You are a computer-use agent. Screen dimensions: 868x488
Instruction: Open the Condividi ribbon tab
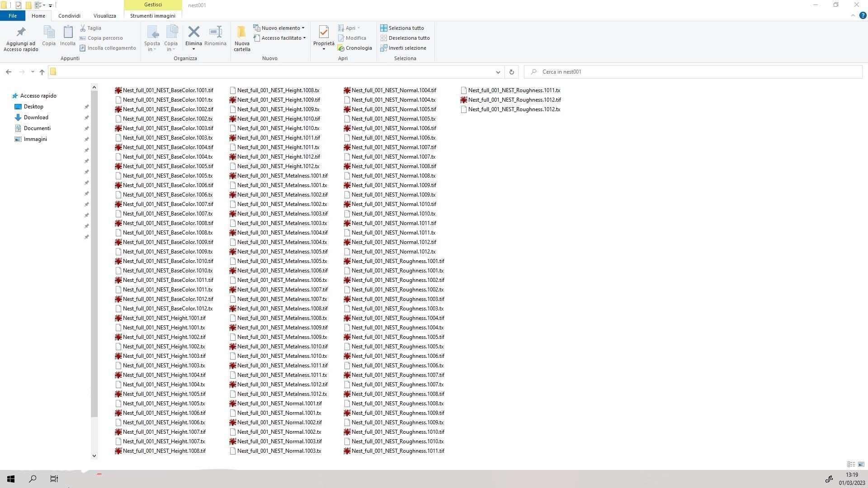69,16
